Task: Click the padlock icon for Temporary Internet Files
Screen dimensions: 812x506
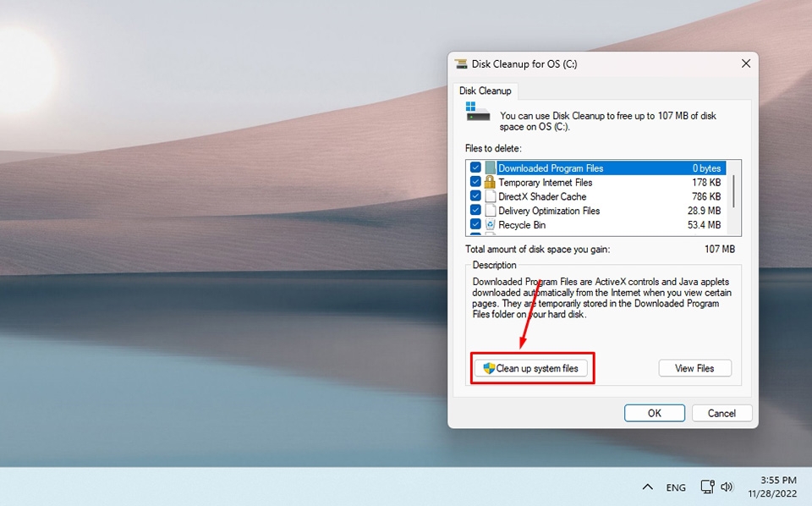Action: (490, 182)
